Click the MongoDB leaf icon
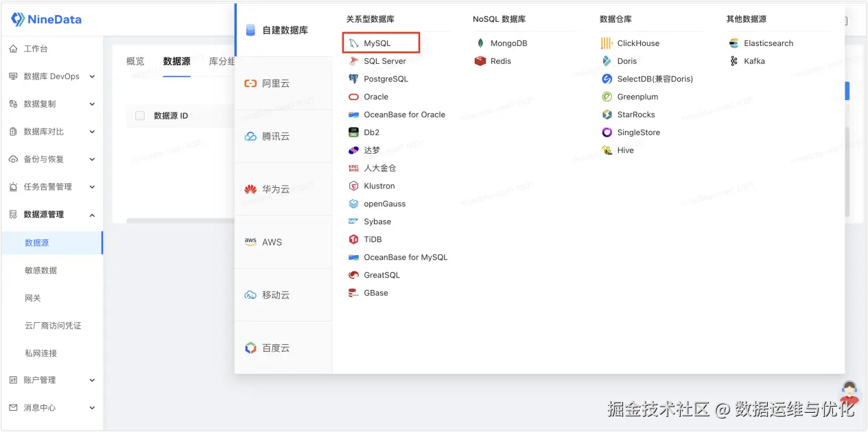The image size is (868, 432). point(480,43)
